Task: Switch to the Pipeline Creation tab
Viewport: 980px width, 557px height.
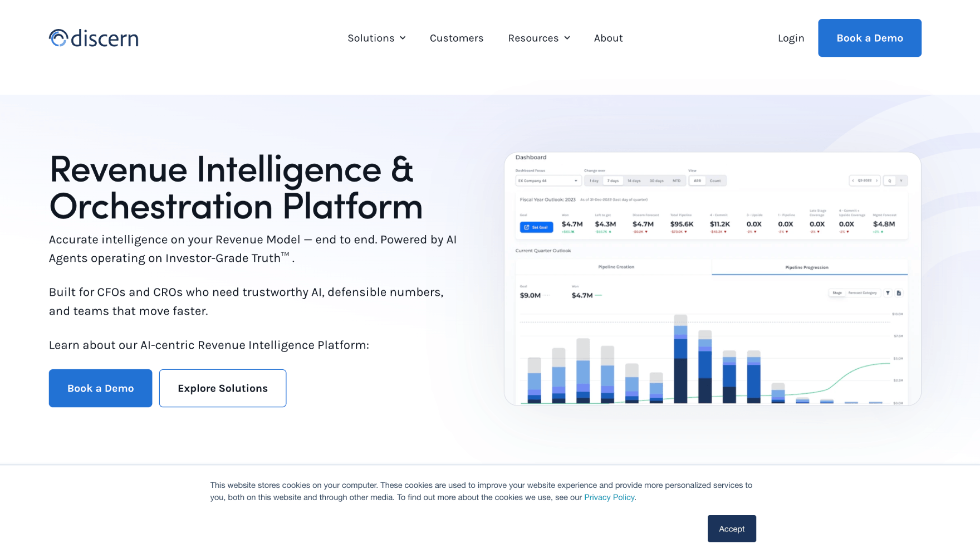Action: 616,267
